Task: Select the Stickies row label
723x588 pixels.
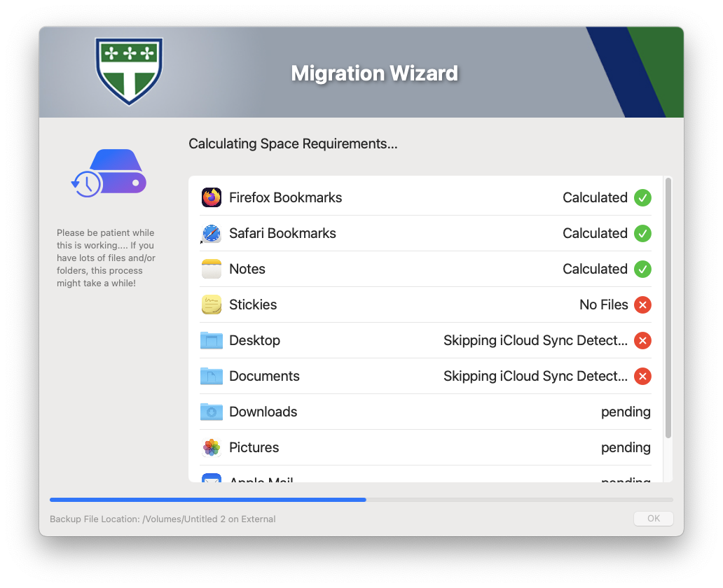Action: coord(253,304)
